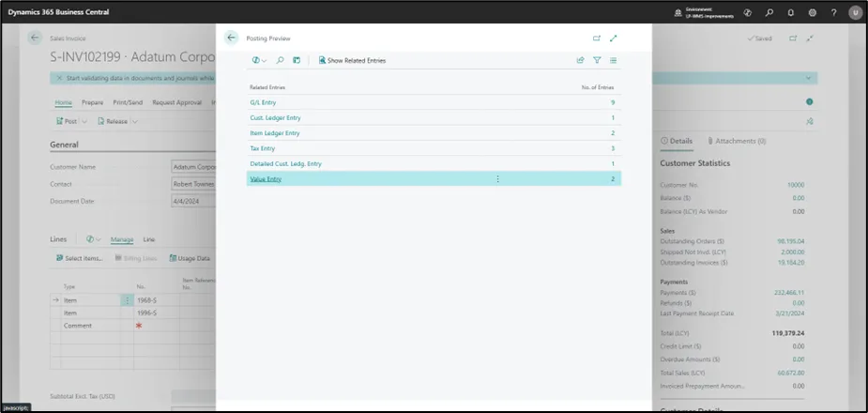Dismiss the validating data notification
Screen dimensions: 868x413
(59, 78)
